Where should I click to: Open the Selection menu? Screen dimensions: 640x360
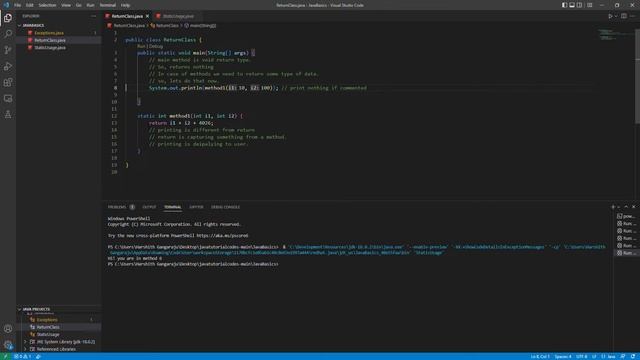[47, 5]
